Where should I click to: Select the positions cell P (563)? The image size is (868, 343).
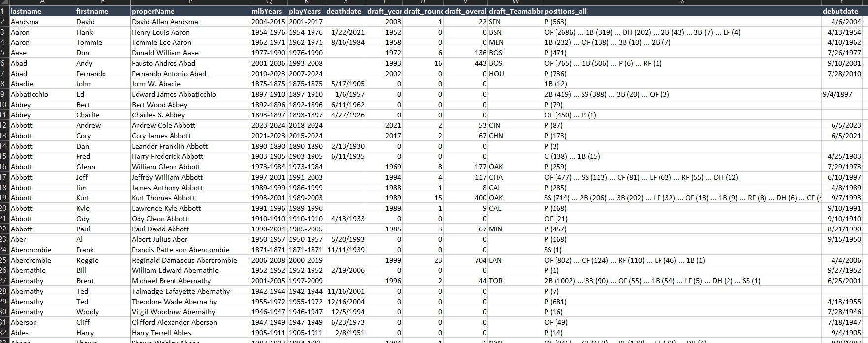click(682, 22)
